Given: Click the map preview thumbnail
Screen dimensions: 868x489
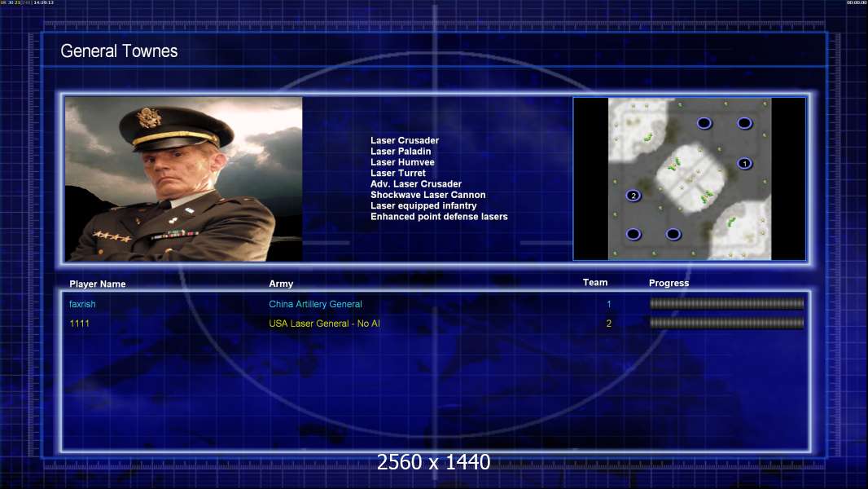Looking at the screenshot, I should 689,178.
